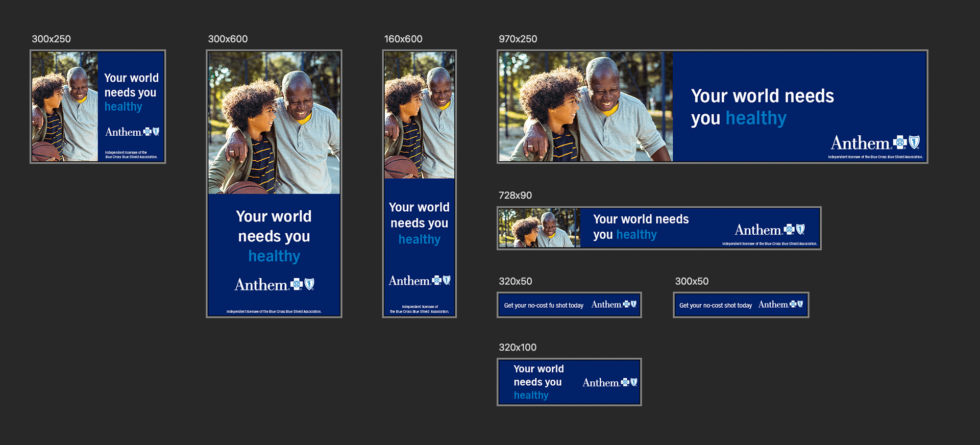980x445 pixels.
Task: Click the Anthem logo in the 728x90 banner
Action: [x=770, y=230]
